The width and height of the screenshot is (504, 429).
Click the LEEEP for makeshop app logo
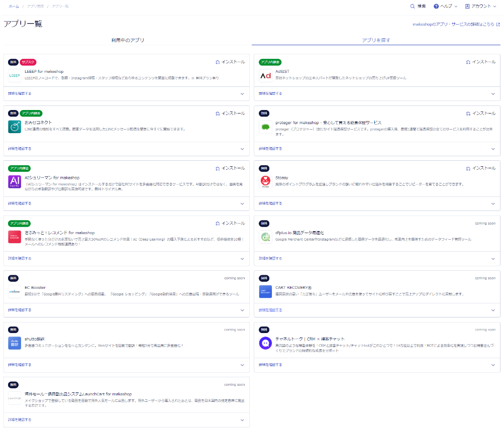click(x=15, y=75)
